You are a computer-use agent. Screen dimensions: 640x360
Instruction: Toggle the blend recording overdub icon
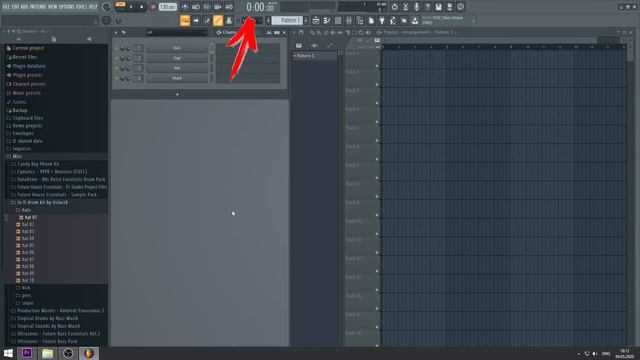click(x=218, y=7)
